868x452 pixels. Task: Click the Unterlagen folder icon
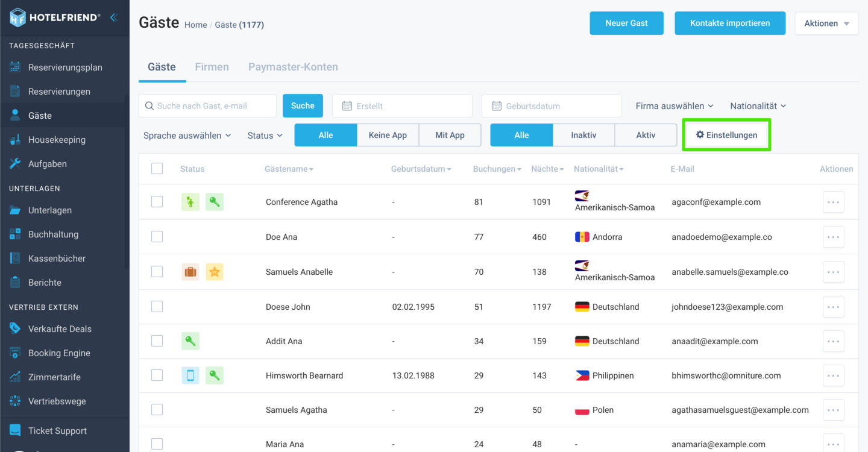[x=15, y=210]
